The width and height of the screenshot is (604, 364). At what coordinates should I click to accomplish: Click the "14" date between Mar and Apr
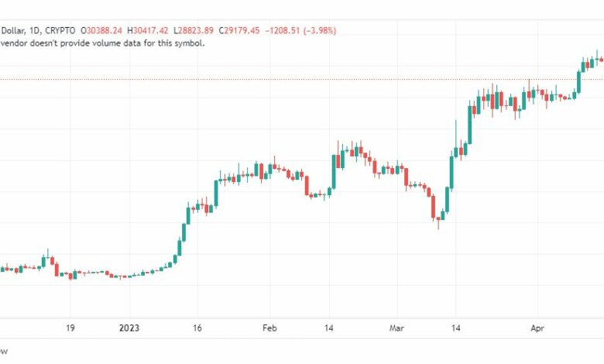456,328
